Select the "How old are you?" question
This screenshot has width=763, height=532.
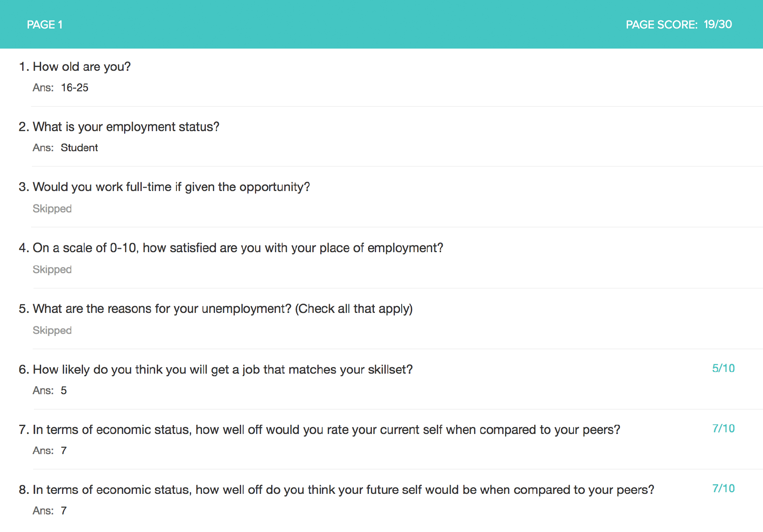[x=82, y=67]
